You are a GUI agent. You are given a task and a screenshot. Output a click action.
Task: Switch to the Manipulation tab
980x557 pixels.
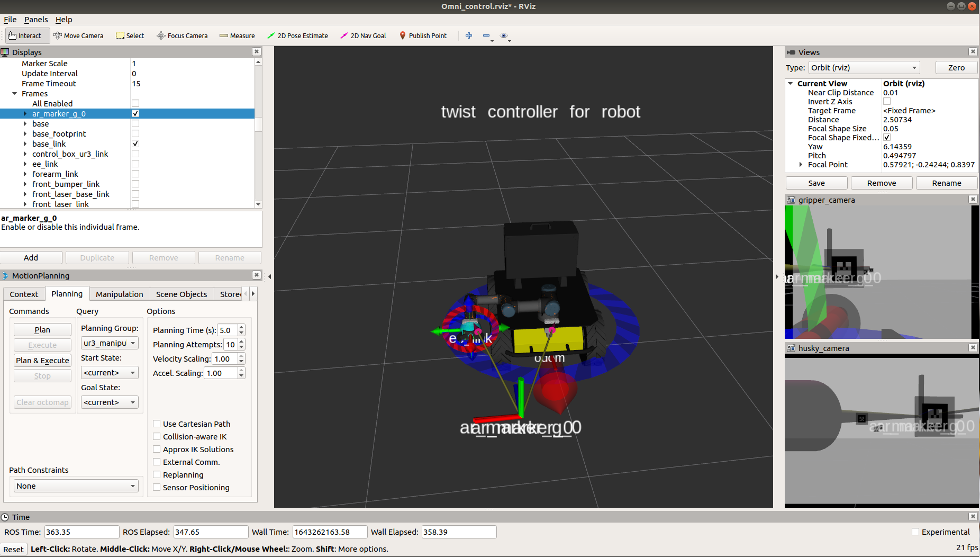[x=120, y=294]
